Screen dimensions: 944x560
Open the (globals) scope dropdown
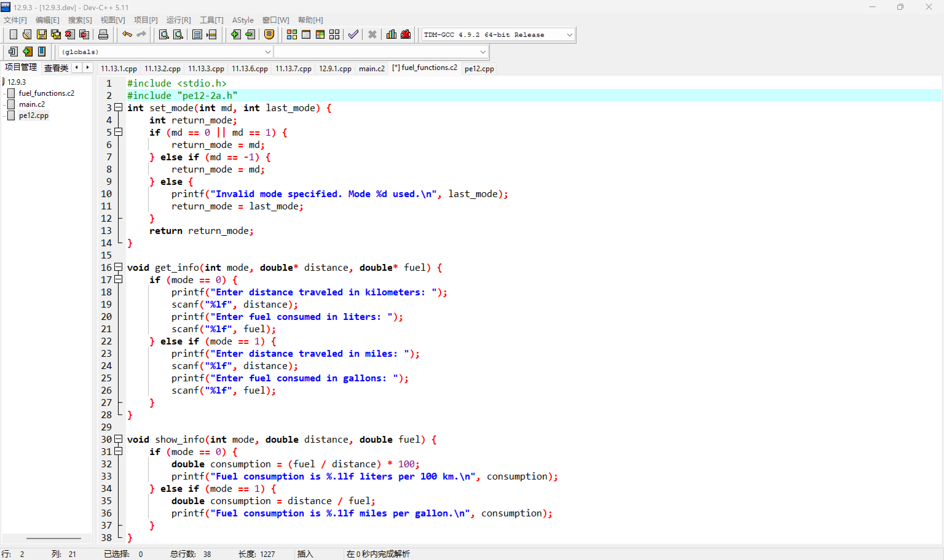pyautogui.click(x=267, y=52)
